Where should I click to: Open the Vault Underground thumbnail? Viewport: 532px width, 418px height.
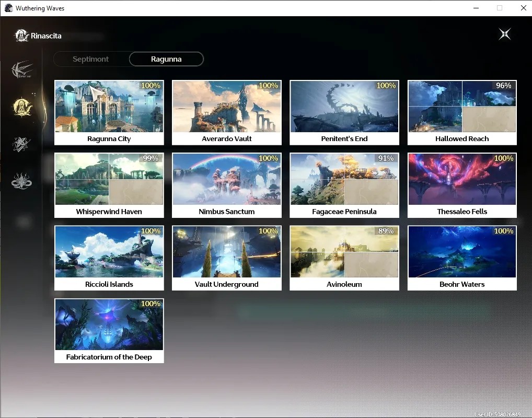click(227, 258)
